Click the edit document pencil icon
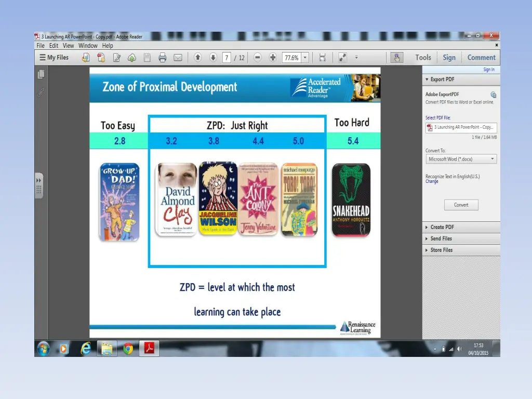 click(x=117, y=58)
